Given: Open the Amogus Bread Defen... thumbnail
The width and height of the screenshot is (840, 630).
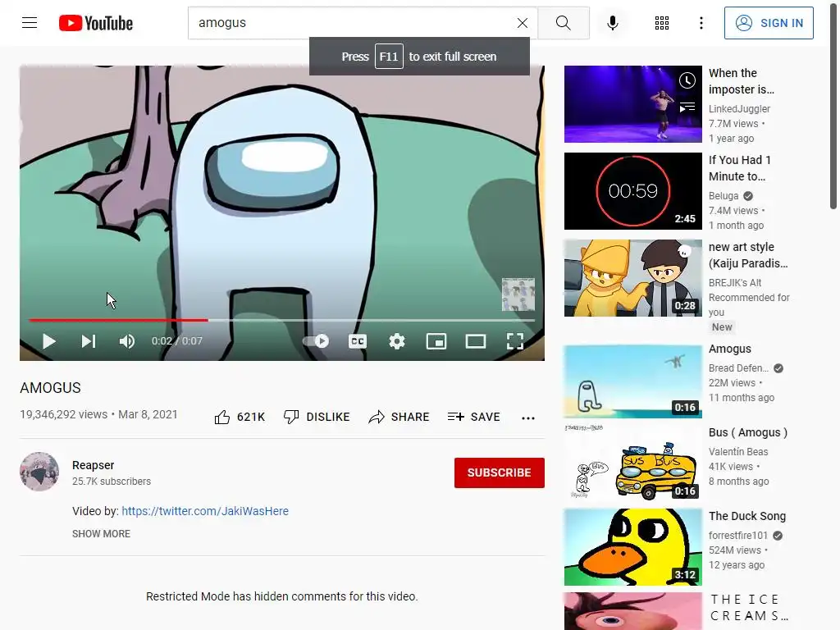Looking at the screenshot, I should (x=632, y=381).
